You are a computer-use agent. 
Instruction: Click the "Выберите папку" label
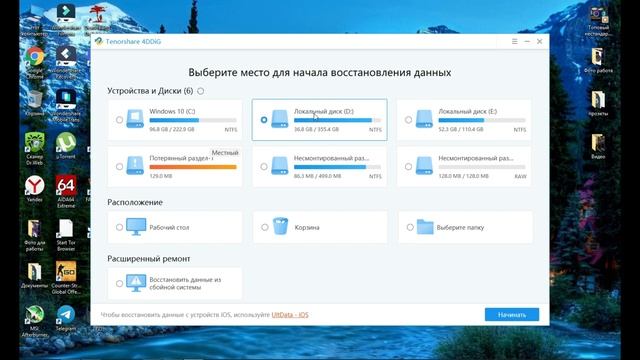click(460, 227)
